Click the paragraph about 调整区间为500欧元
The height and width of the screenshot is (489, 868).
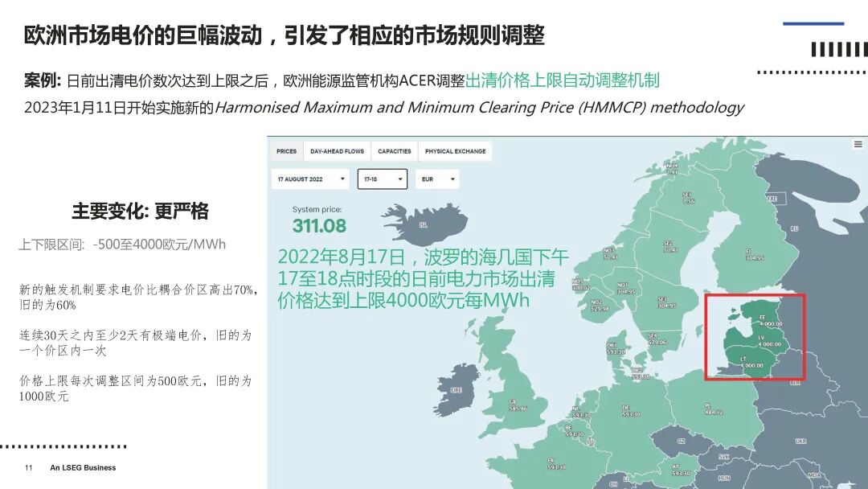pos(136,388)
